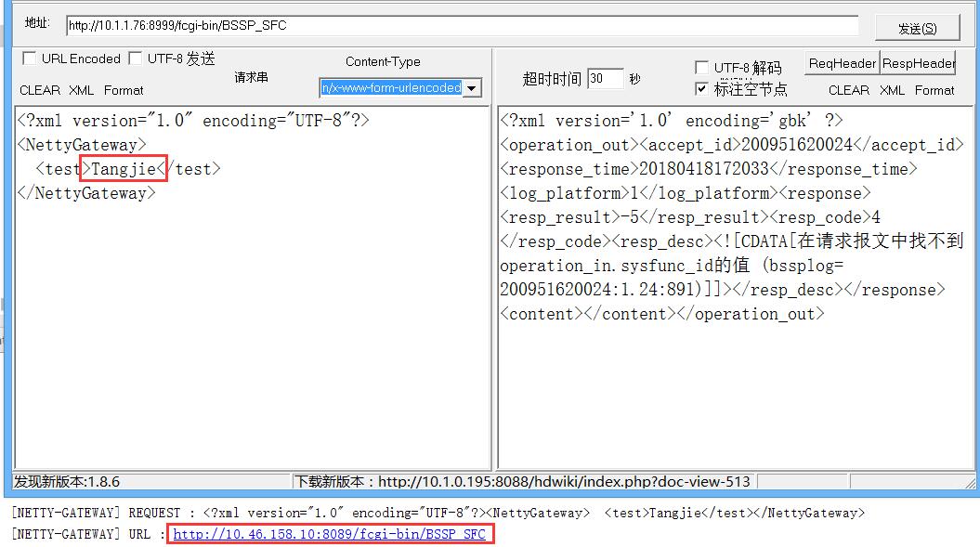
Task: Focus the 超时时间 timeout field showing 30
Action: (605, 79)
